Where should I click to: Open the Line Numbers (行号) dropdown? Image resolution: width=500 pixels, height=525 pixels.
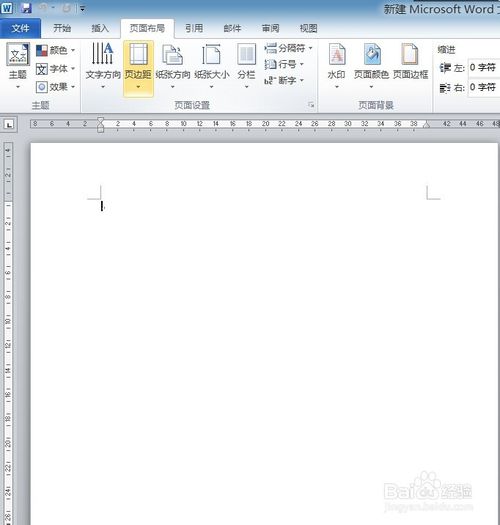[x=284, y=64]
